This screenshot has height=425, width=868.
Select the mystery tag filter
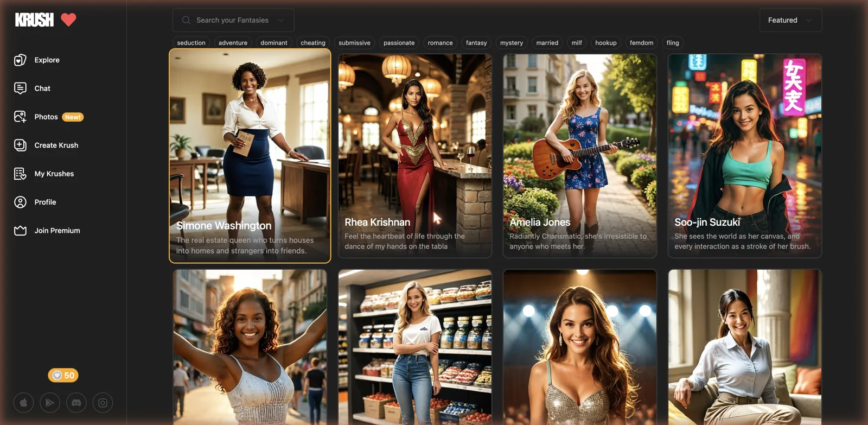click(x=512, y=43)
